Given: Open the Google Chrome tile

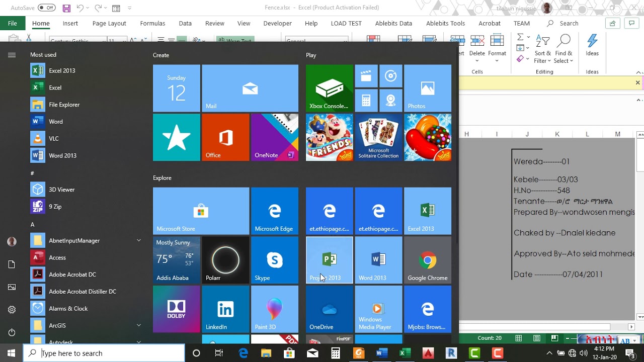Looking at the screenshot, I should 428,260.
